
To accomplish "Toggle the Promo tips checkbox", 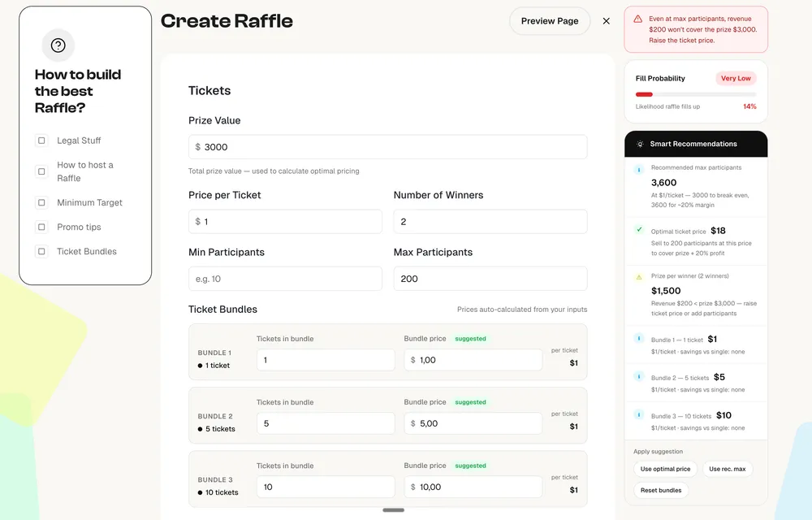I will pyautogui.click(x=41, y=227).
